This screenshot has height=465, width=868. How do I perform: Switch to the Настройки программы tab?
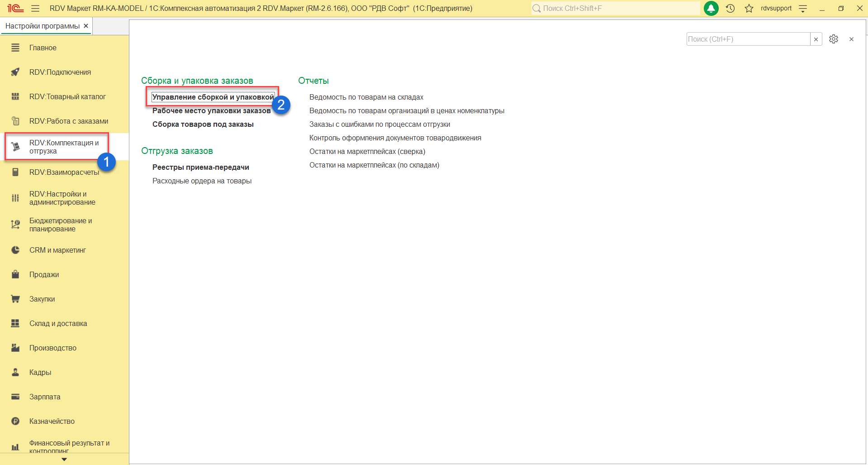click(x=42, y=26)
